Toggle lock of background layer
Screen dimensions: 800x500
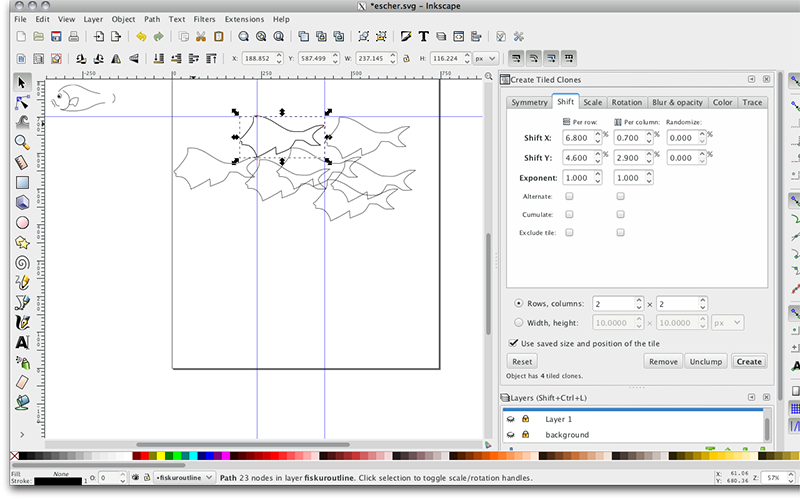(526, 435)
